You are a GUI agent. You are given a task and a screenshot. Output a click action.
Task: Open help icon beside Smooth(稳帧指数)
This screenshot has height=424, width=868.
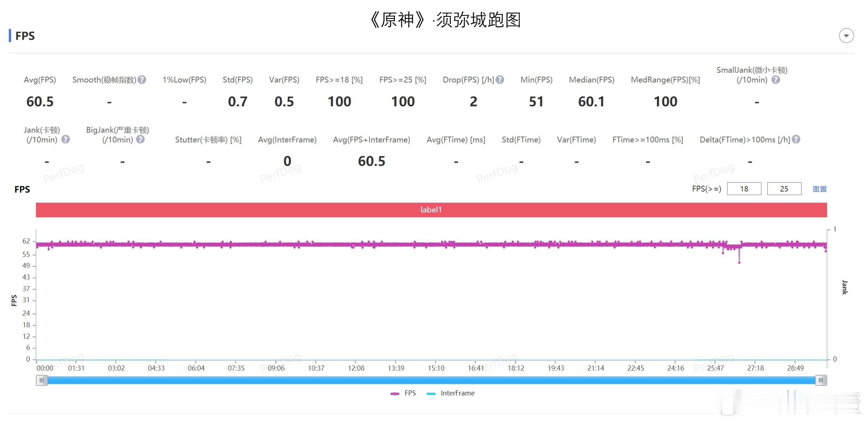[142, 80]
